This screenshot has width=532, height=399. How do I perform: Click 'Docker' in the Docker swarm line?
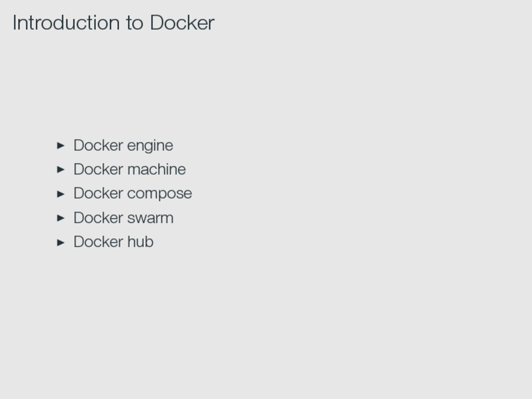coord(98,218)
